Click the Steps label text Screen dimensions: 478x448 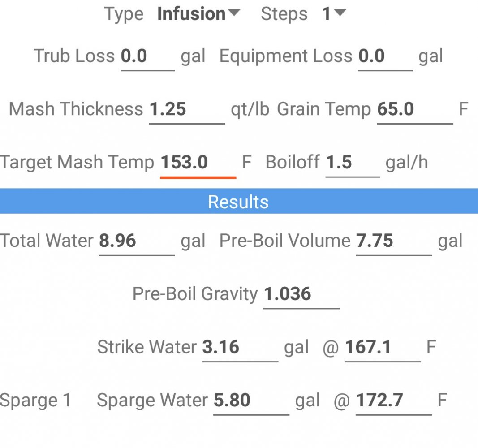click(x=284, y=14)
